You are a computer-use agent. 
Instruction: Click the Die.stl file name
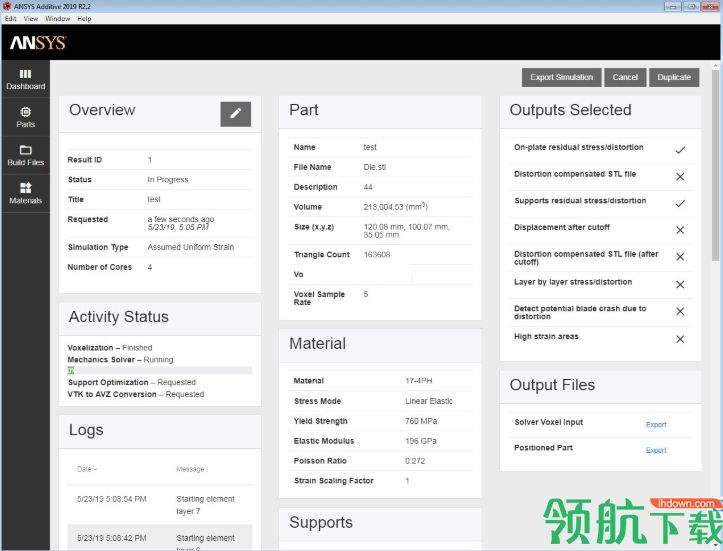[x=374, y=167]
